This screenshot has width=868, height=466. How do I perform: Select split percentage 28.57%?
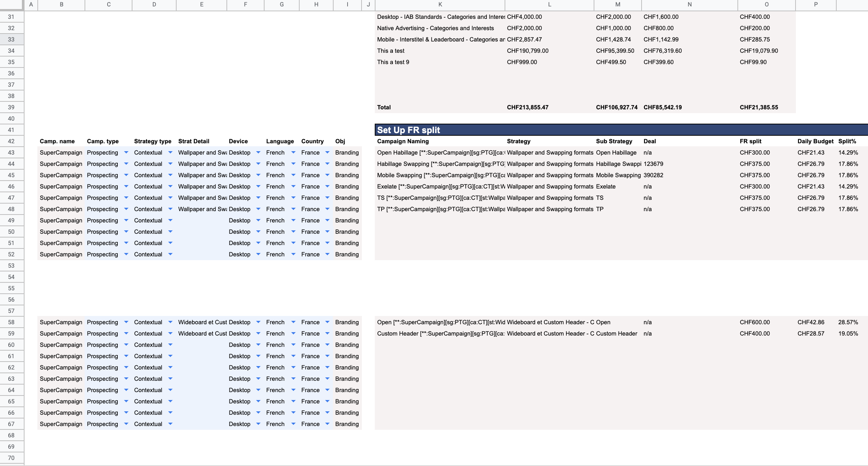[x=852, y=322]
